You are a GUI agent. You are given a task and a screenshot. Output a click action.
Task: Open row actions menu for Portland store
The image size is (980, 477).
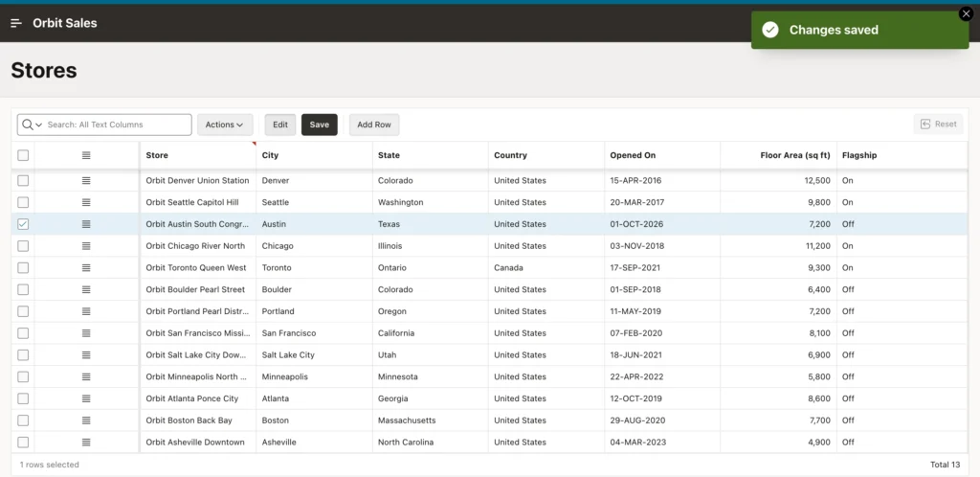[86, 310]
